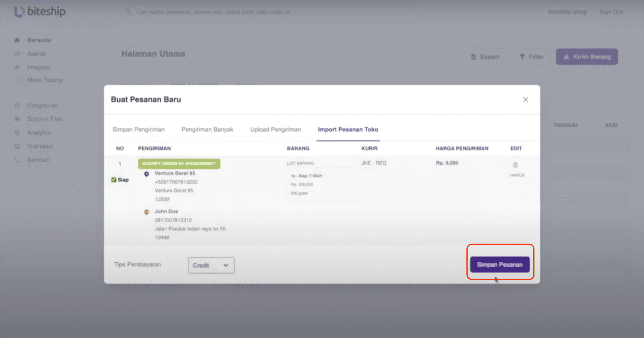Switch to Upload Pengiriman tab
Viewport: 644px width, 338px height.
[x=275, y=129]
